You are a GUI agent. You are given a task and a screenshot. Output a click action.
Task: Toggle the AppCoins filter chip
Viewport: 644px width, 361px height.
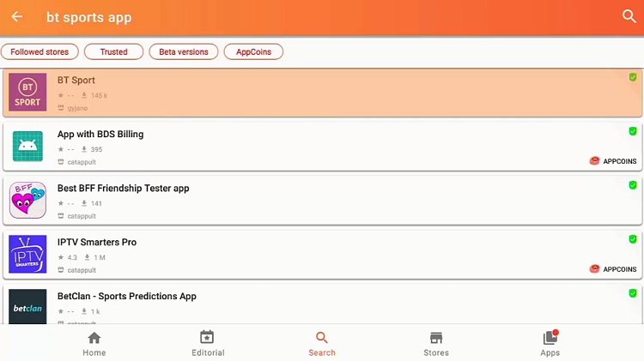click(253, 51)
